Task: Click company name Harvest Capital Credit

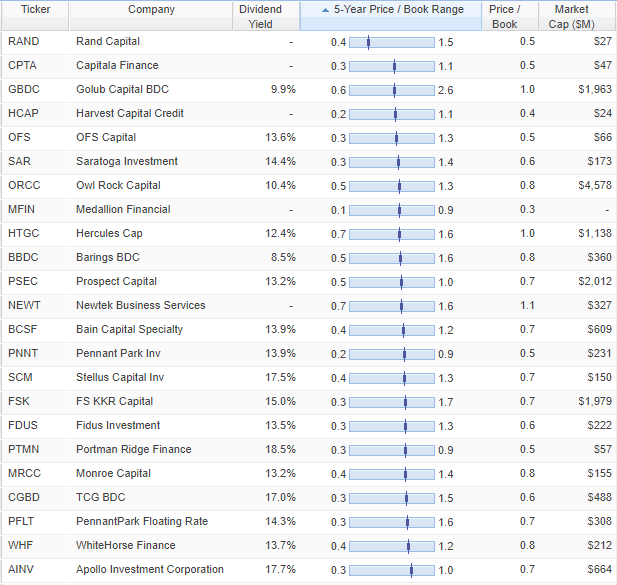Action: [130, 113]
